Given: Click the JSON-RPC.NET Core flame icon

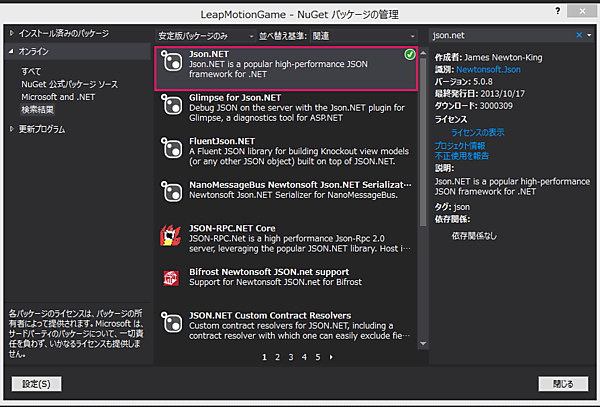Looking at the screenshot, I should pyautogui.click(x=170, y=234).
